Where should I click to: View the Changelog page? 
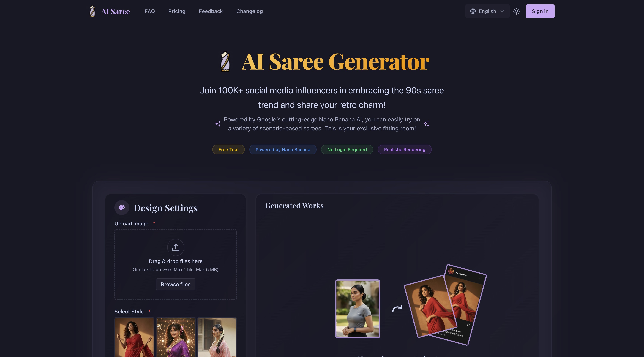coord(250,11)
